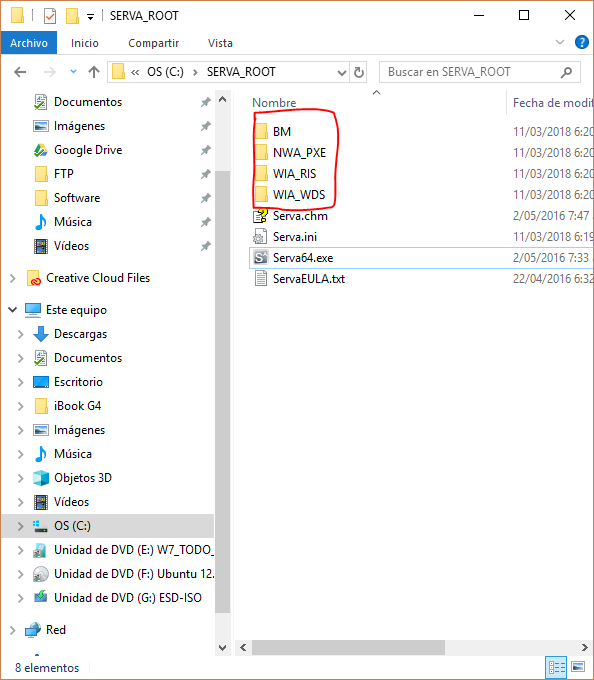This screenshot has width=594, height=680.
Task: Open the FTP pinned folder
Action: tap(64, 173)
